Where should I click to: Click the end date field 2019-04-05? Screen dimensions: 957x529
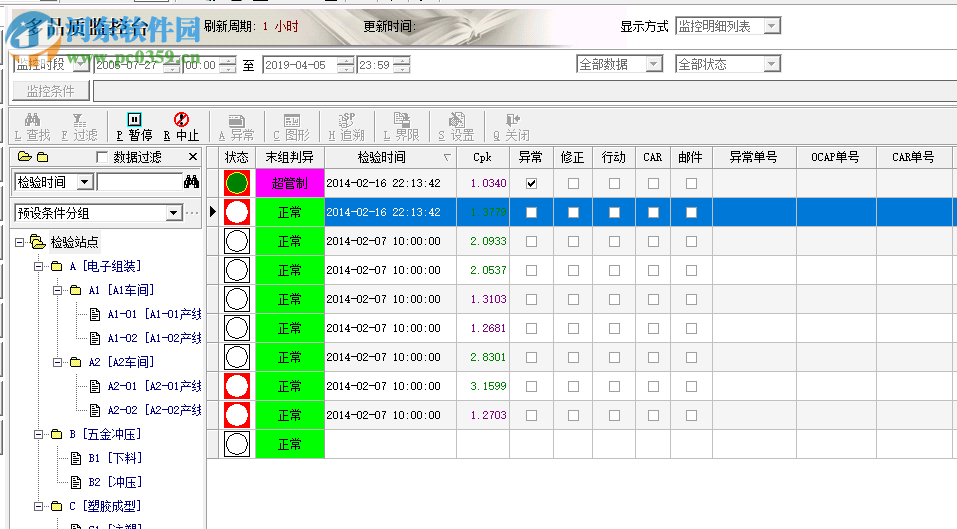pyautogui.click(x=300, y=65)
